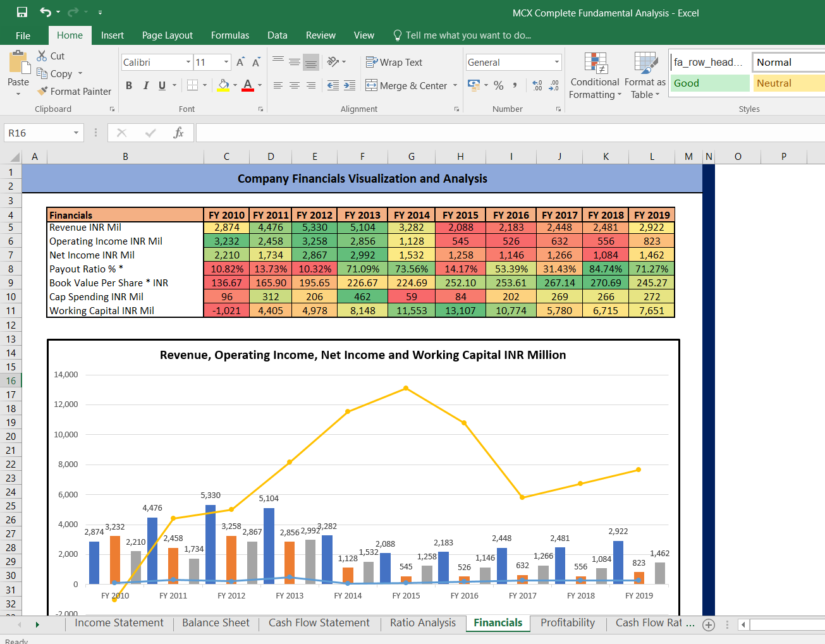Open the Data ribbon tab

point(278,35)
